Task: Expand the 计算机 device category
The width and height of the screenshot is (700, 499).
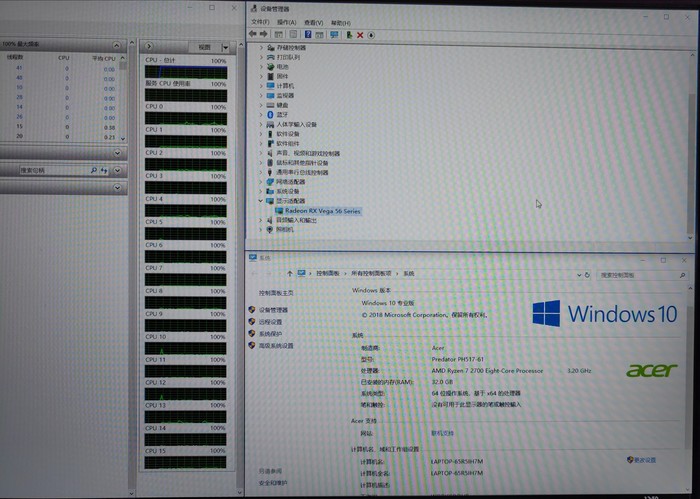Action: point(261,86)
